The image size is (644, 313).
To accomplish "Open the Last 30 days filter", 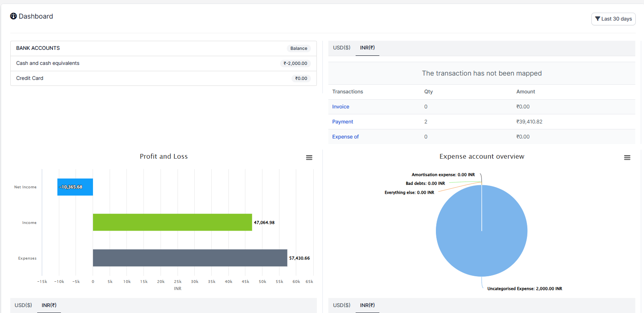I will pyautogui.click(x=613, y=19).
